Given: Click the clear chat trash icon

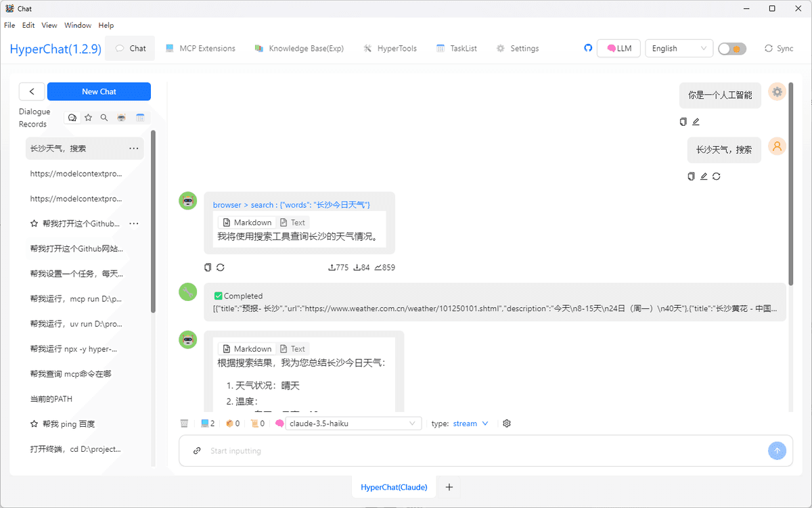Looking at the screenshot, I should (184, 423).
